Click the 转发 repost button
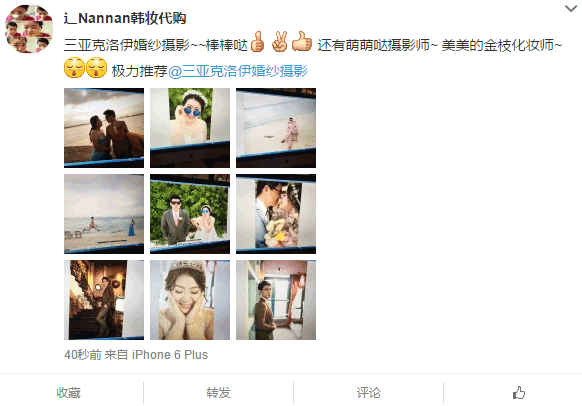The height and width of the screenshot is (406, 582). click(x=218, y=393)
